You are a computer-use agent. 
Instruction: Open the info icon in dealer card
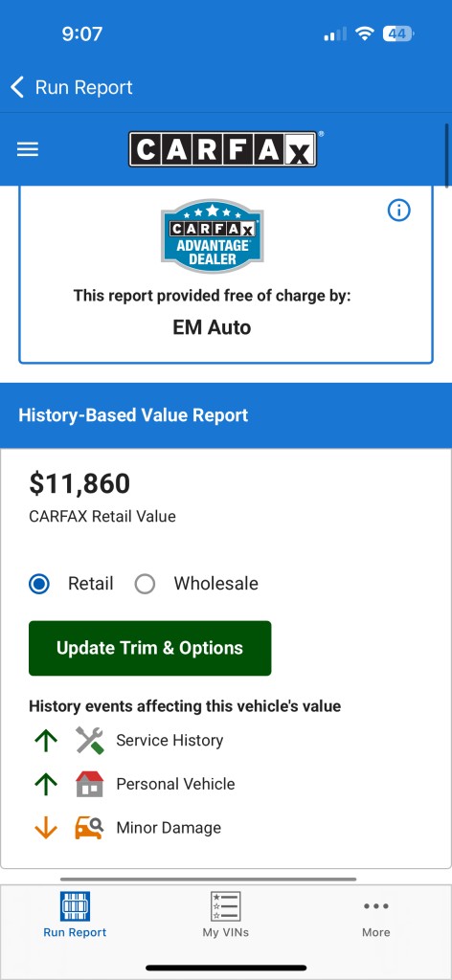point(399,211)
